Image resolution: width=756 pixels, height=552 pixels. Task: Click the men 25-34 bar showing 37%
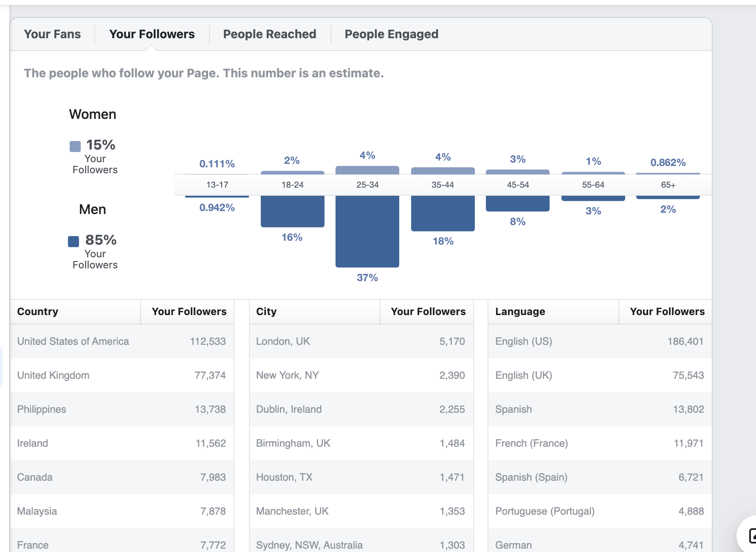point(367,231)
